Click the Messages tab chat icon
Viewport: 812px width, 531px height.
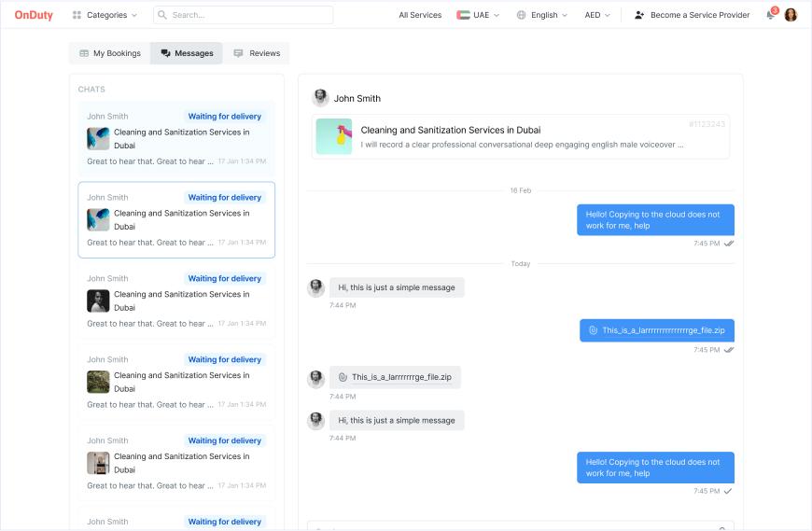pos(166,53)
